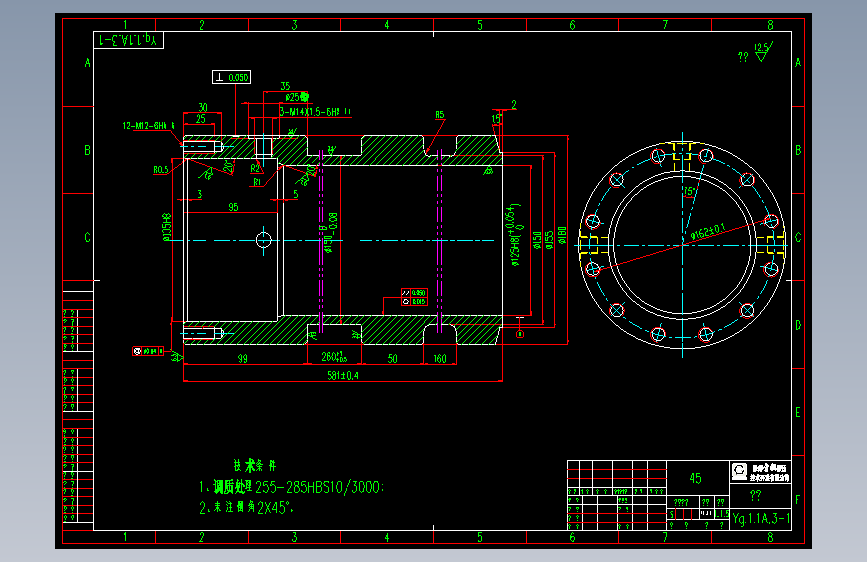
Task: Click the 260 toleranced groove dimension
Action: 334,357
